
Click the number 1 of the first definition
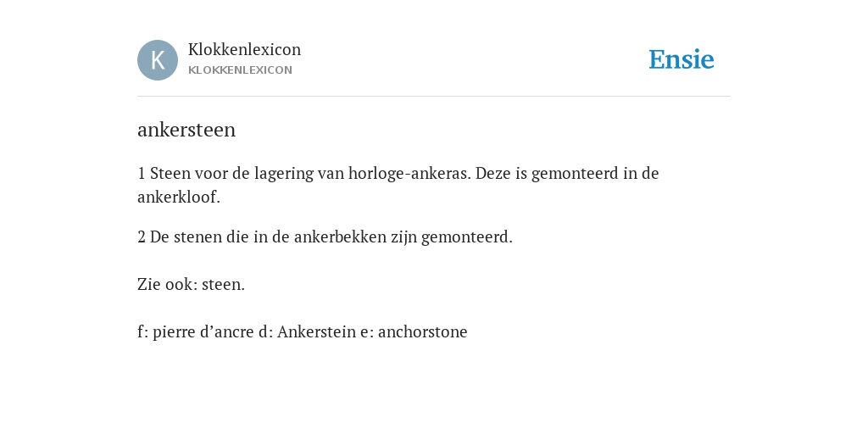(x=142, y=174)
